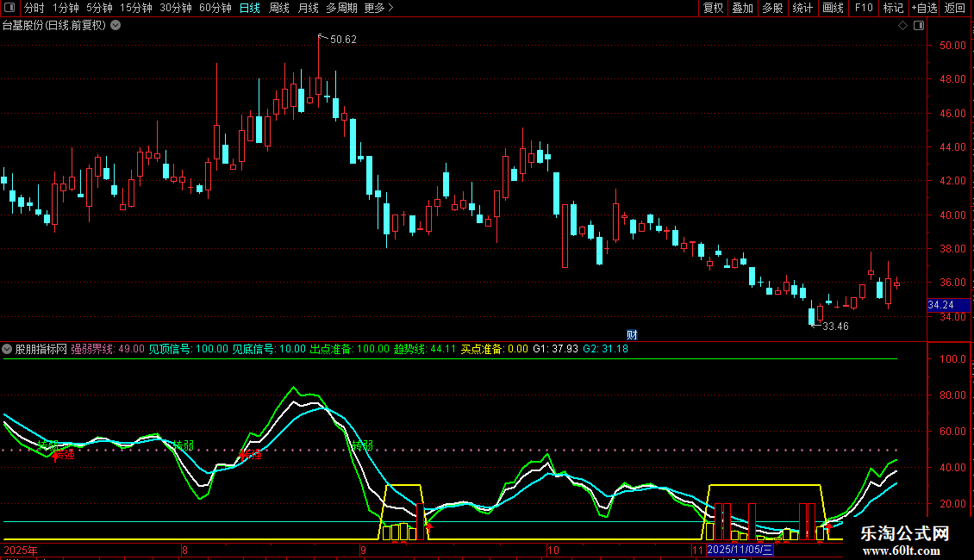Click the 34.24 current price tag
This screenshot has height=560, width=974.
[948, 305]
